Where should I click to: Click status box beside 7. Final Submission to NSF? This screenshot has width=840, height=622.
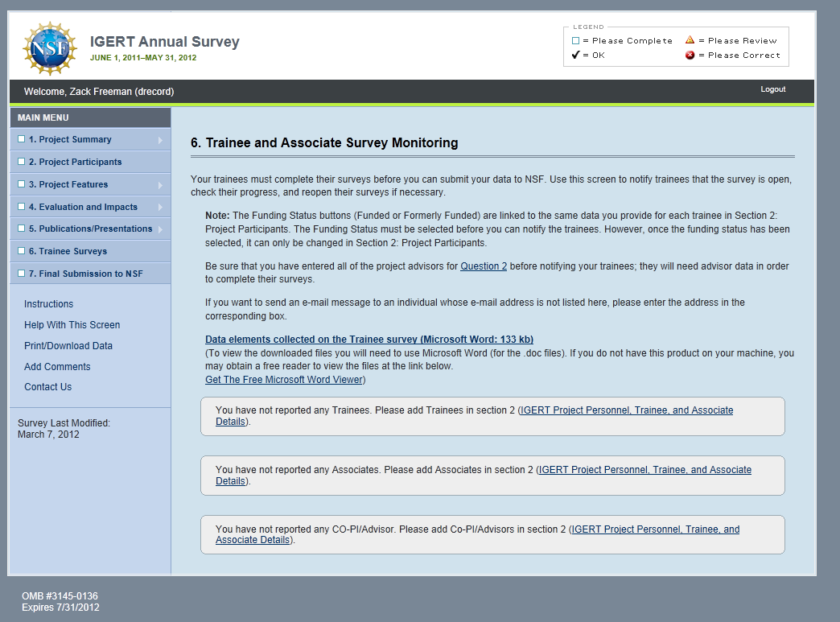click(22, 274)
